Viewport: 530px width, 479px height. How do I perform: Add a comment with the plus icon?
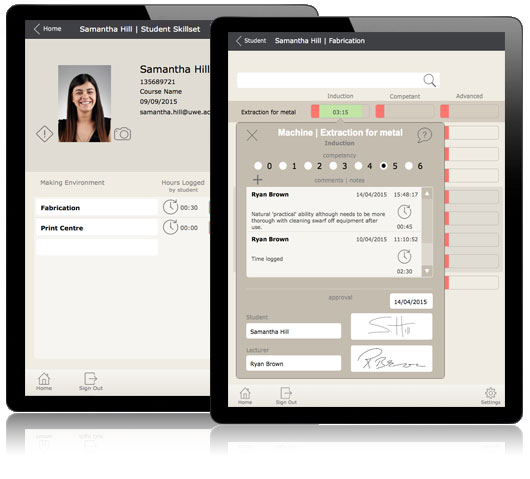pyautogui.click(x=258, y=179)
